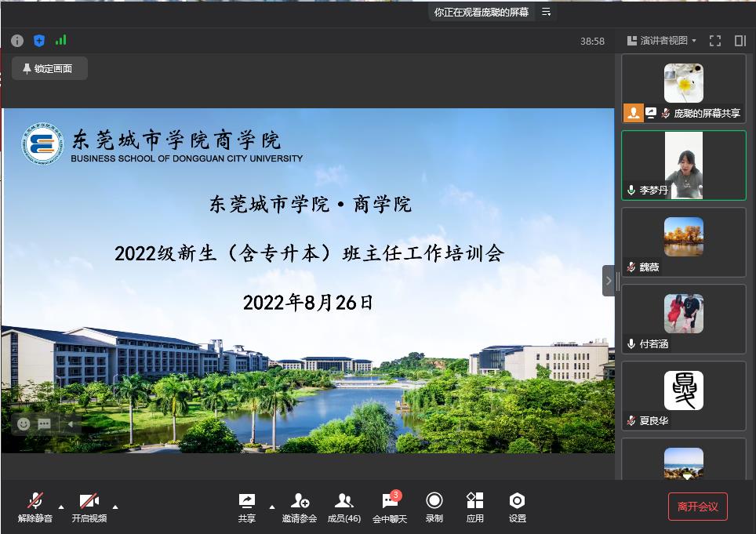Open the 演讲者视图 view dropdown
Screen dimensions: 756x534
pos(662,41)
